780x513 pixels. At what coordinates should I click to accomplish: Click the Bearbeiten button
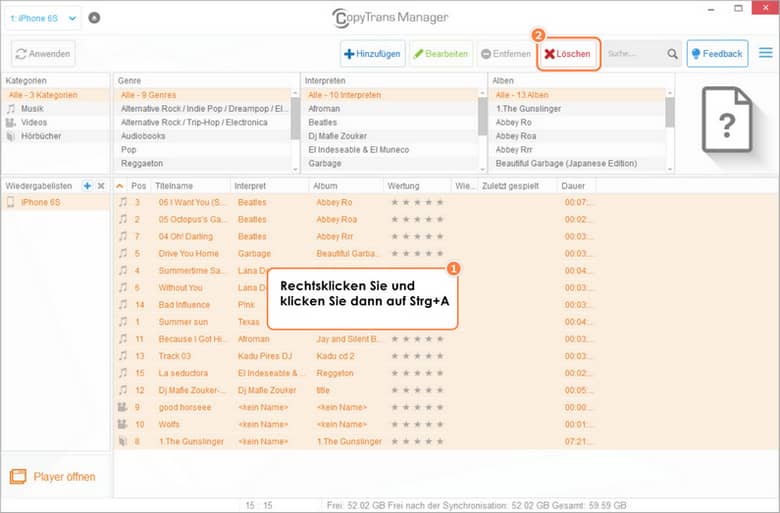pos(441,54)
